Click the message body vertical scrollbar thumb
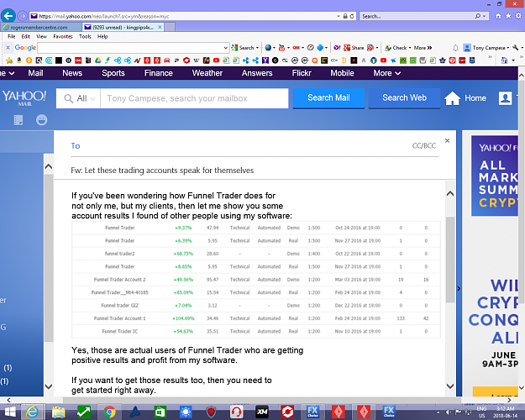 point(450,260)
